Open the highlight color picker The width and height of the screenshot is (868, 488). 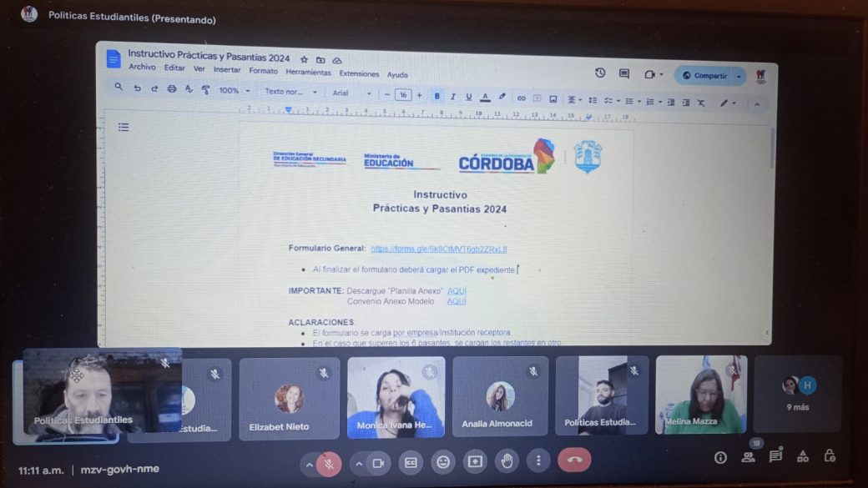tap(502, 98)
